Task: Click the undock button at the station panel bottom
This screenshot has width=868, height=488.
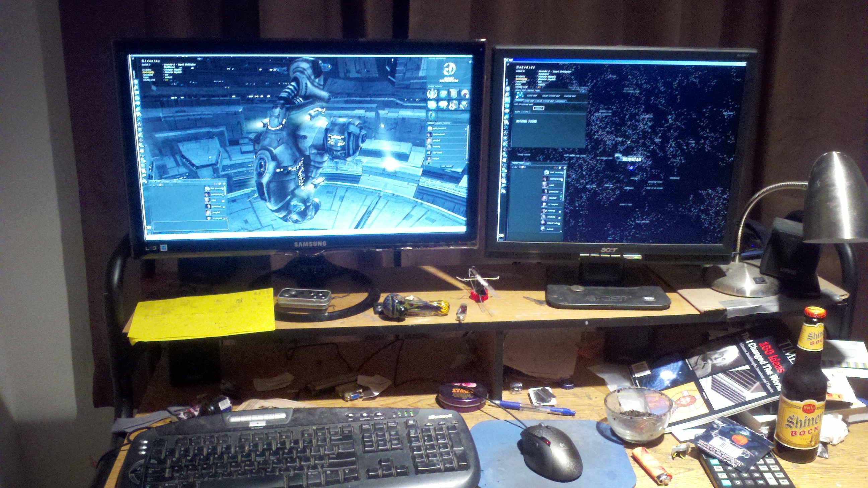Action: pos(447,166)
